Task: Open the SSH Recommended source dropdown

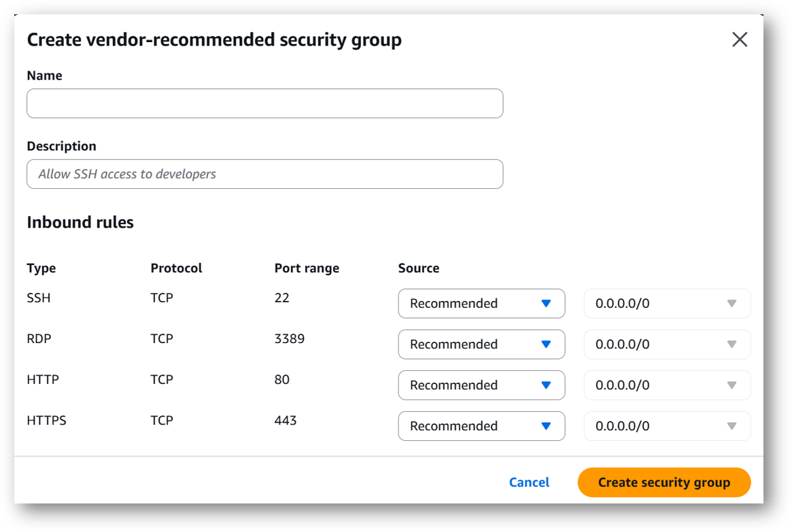Action: click(x=481, y=304)
